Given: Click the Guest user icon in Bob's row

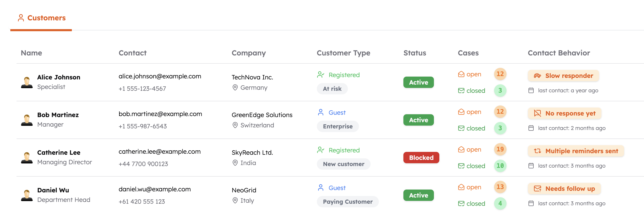Looking at the screenshot, I should tap(320, 112).
